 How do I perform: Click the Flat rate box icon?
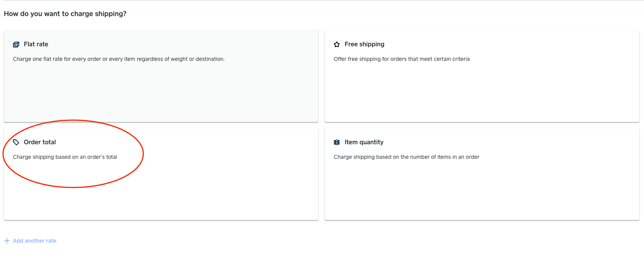(x=16, y=44)
